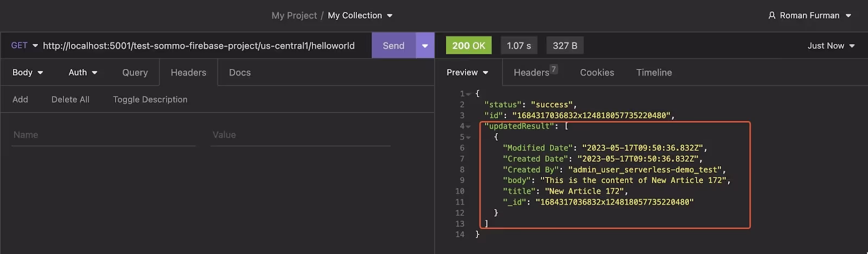This screenshot has width=868, height=254.
Task: Click the "Created By" line
Action: tap(614, 169)
